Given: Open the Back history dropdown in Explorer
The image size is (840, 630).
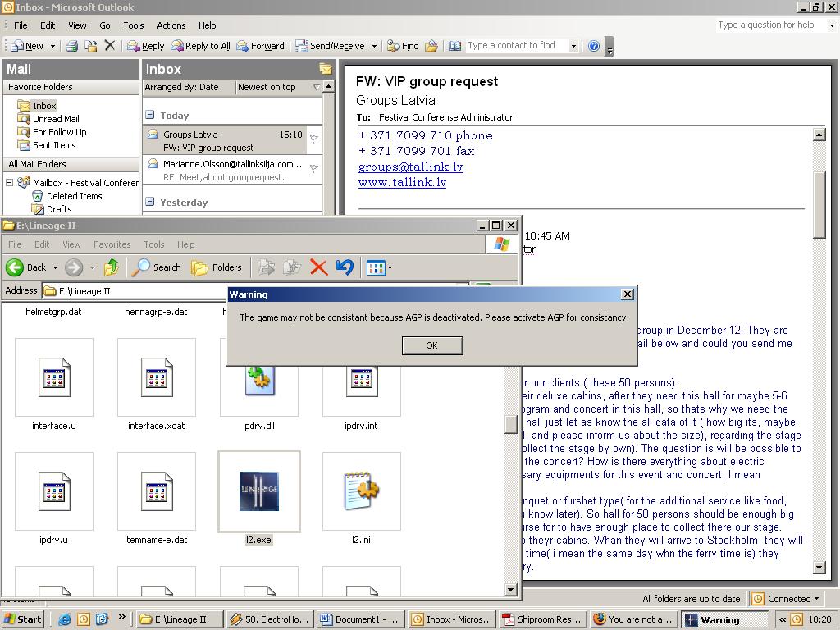Looking at the screenshot, I should pyautogui.click(x=55, y=267).
